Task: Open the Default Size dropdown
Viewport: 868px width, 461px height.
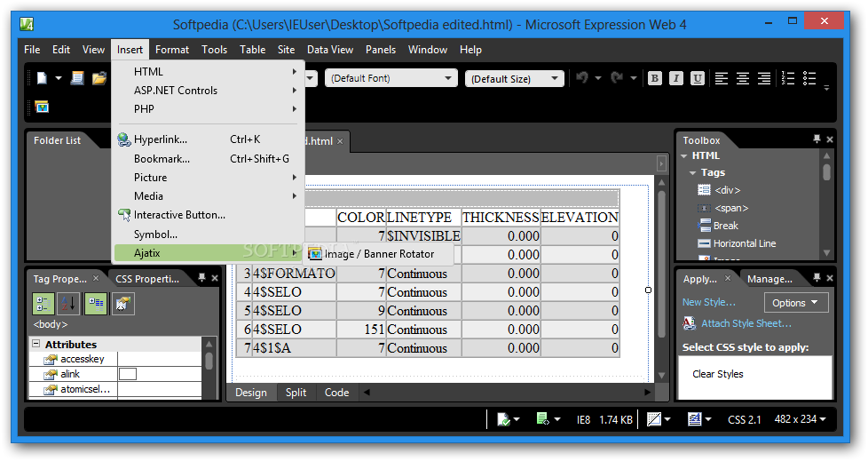Action: tap(554, 79)
